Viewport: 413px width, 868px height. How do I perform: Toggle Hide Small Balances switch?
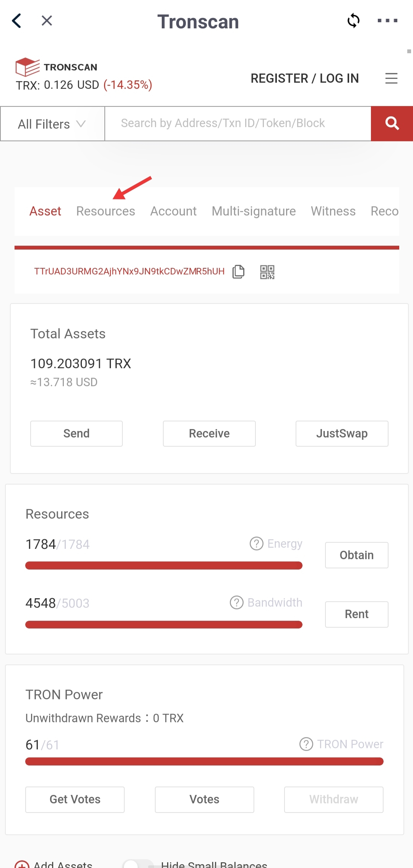138,864
